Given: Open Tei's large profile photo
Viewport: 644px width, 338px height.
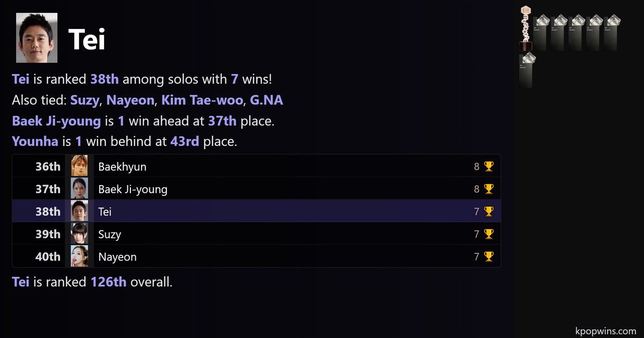Looking at the screenshot, I should point(36,38).
